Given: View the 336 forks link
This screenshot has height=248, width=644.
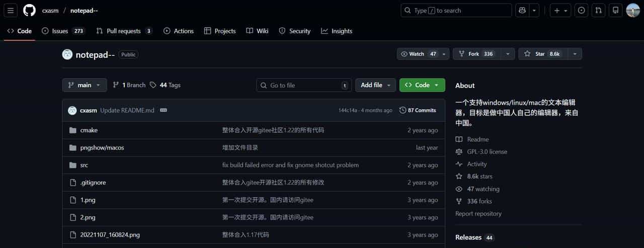Looking at the screenshot, I should pos(473,201).
